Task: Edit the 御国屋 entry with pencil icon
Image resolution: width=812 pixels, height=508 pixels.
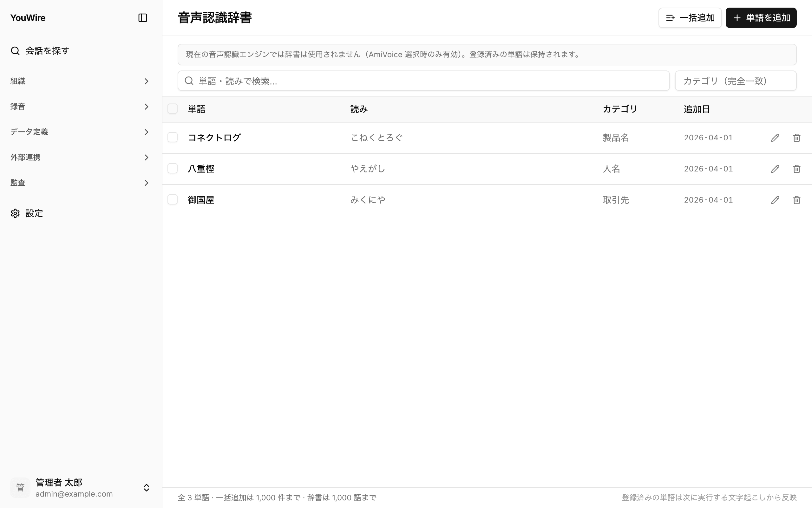Action: [x=775, y=200]
